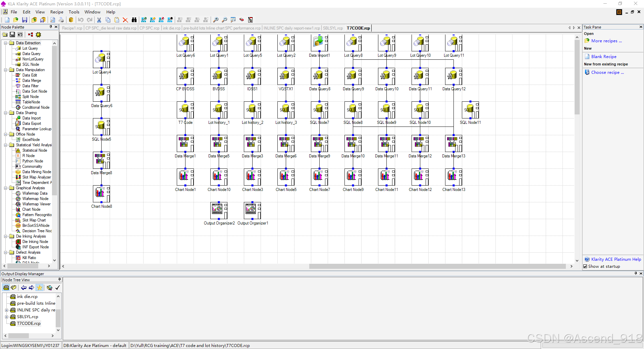644x349 pixels.
Task: Click the Zoom Out magnifier icon
Action: [224, 20]
